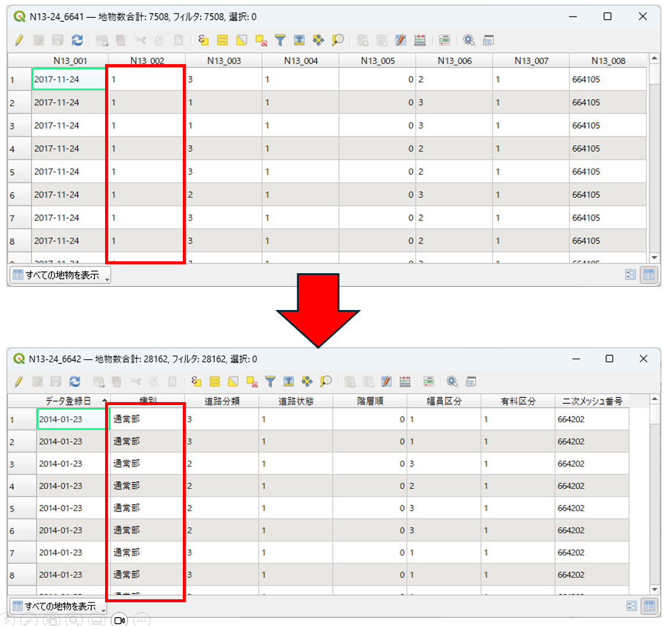Reload the table in top N13-24_6641 window
The height and width of the screenshot is (626, 672).
77,40
